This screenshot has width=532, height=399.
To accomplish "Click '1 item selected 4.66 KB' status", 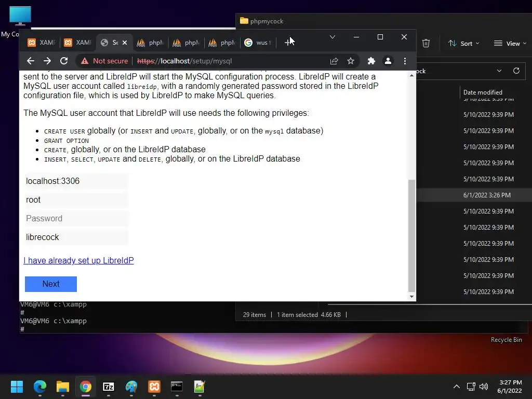I will tap(309, 315).
